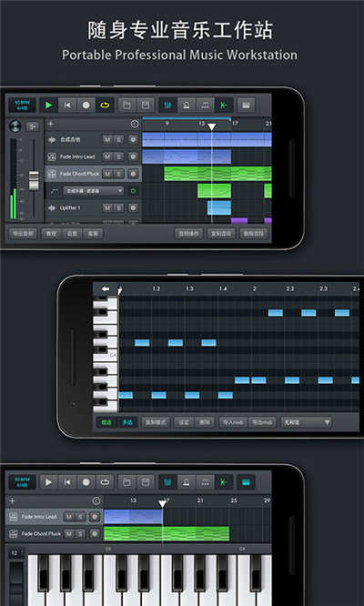The width and height of the screenshot is (364, 606).
Task: Open settings gear for Fade Chord Pluck track
Action: click(133, 174)
